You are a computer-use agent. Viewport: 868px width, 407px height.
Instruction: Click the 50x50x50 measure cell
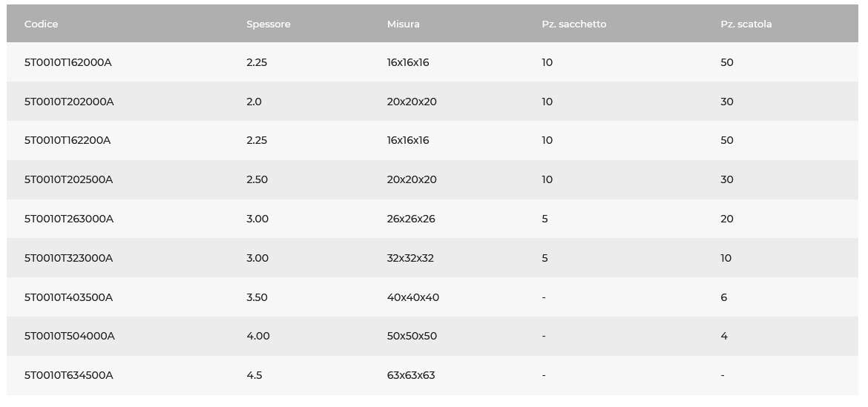pyautogui.click(x=412, y=337)
